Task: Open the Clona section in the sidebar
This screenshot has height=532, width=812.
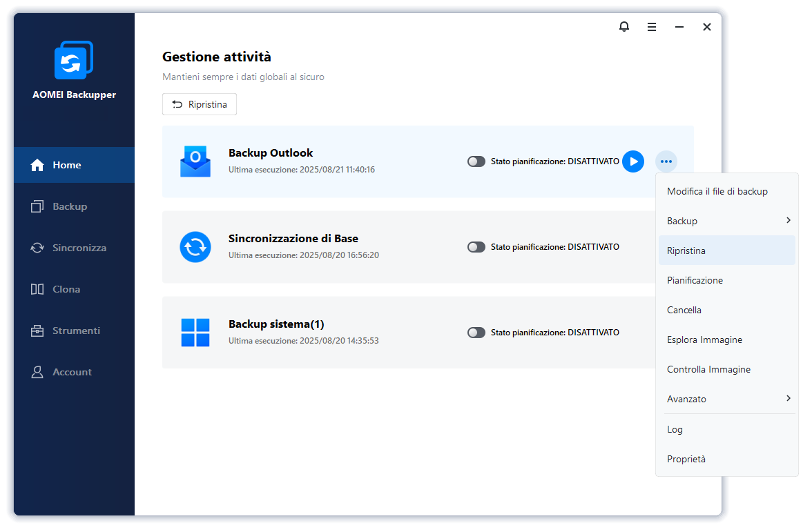Action: click(x=66, y=289)
